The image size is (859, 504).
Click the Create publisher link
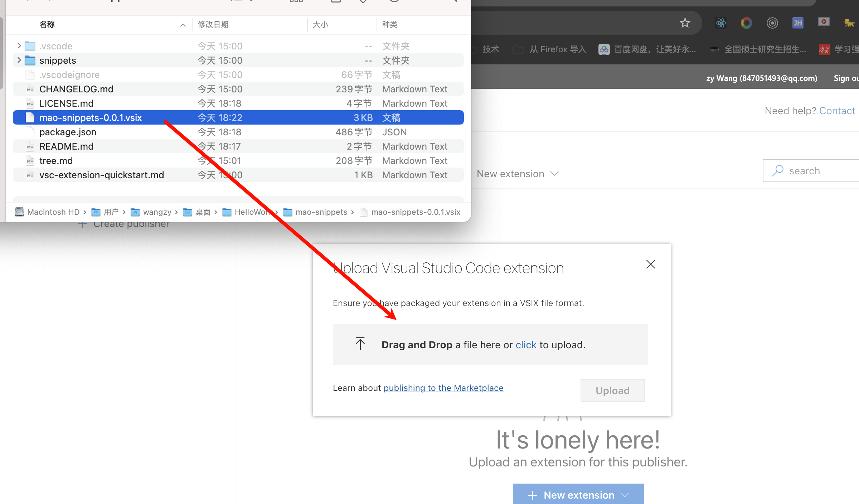pos(124,224)
